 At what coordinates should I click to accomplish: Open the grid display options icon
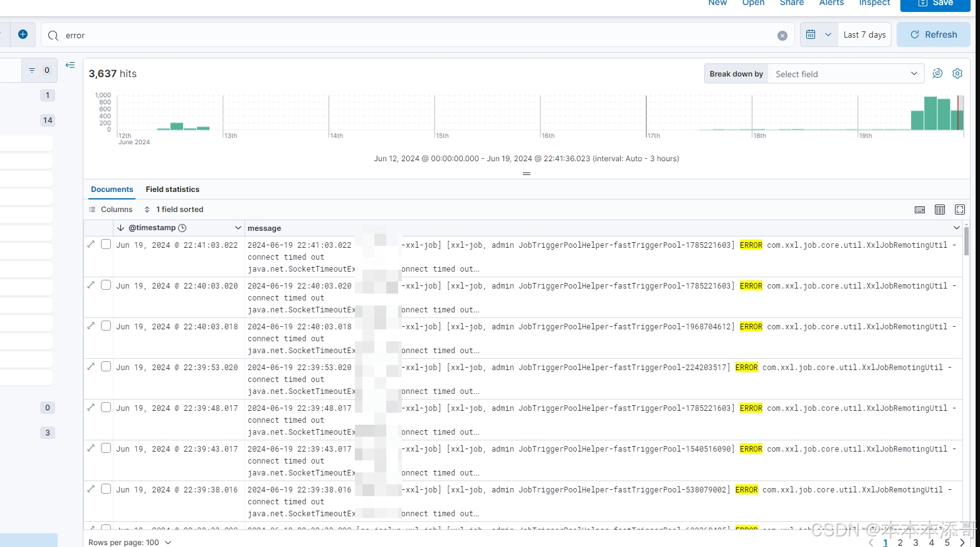(940, 210)
